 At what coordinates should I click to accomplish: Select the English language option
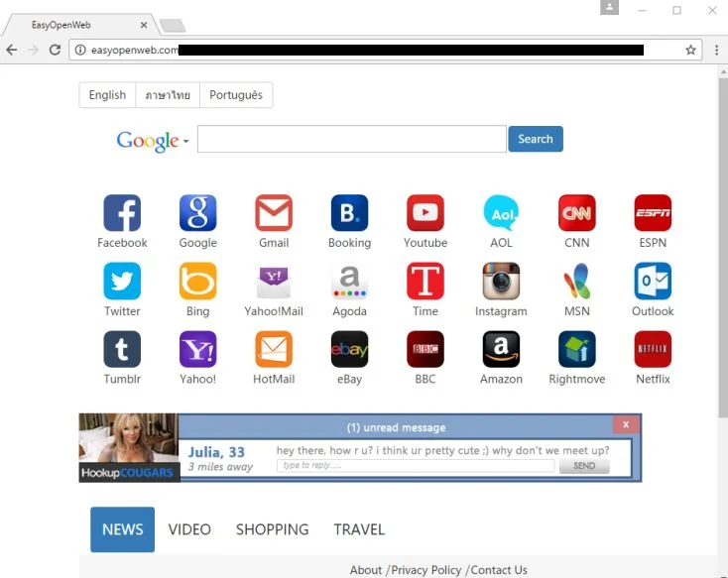pyautogui.click(x=107, y=95)
